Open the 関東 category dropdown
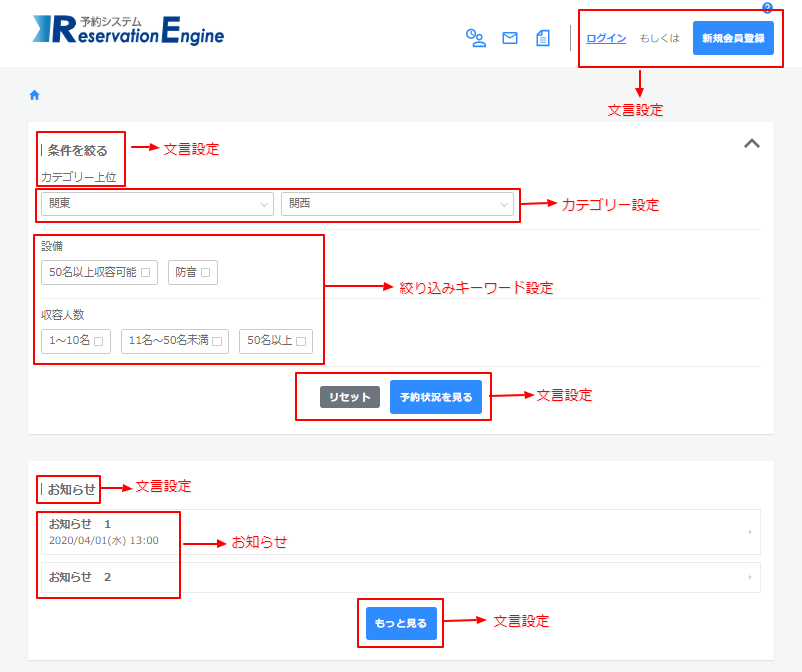 pyautogui.click(x=157, y=204)
